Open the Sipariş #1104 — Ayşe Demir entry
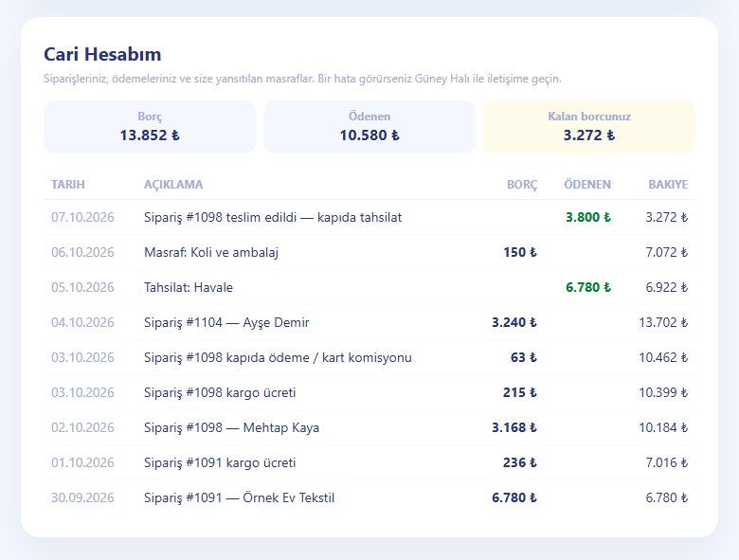The height and width of the screenshot is (560, 739). [369, 322]
